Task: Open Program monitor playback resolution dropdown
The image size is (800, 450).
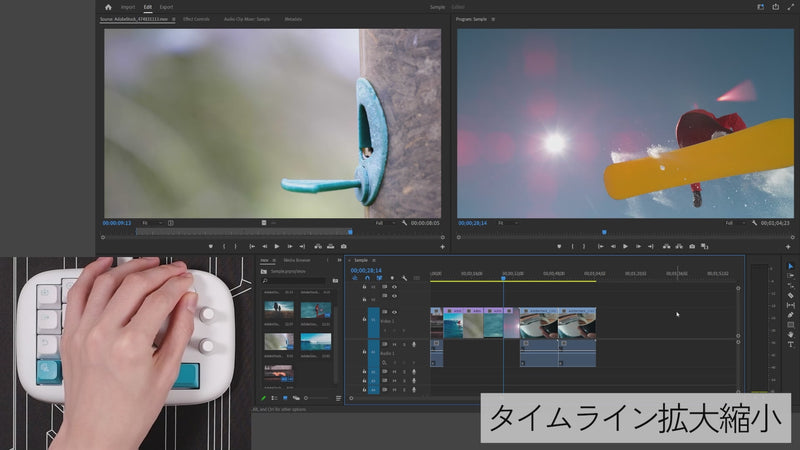Action: point(735,223)
